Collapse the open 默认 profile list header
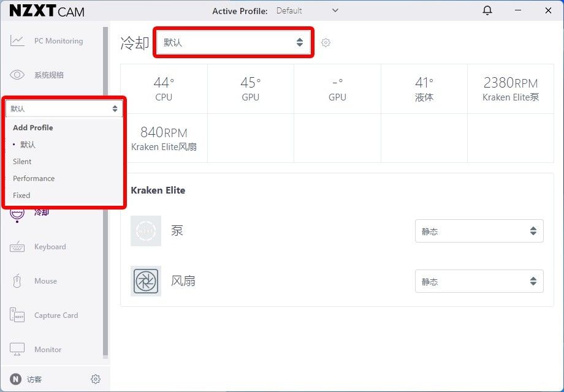The height and width of the screenshot is (392, 564). pos(64,108)
